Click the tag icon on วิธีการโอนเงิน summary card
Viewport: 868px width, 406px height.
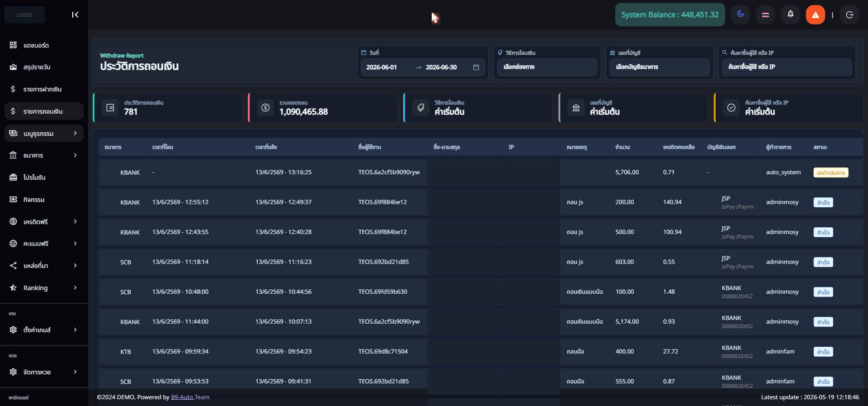[420, 107]
